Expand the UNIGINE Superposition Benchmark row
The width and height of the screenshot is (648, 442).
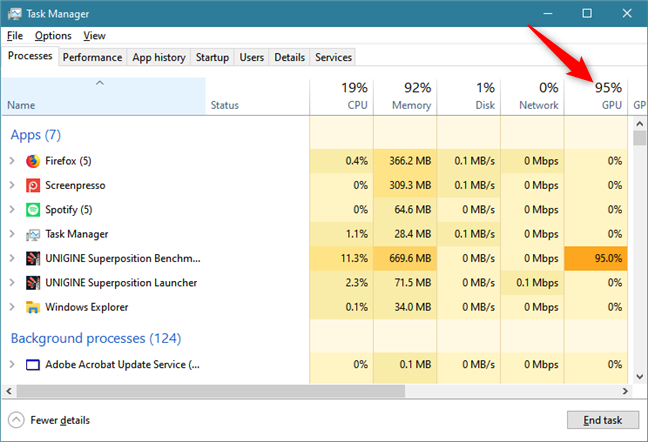12,258
